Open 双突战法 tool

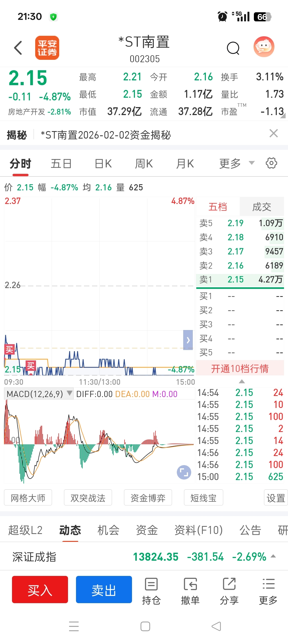click(x=88, y=498)
